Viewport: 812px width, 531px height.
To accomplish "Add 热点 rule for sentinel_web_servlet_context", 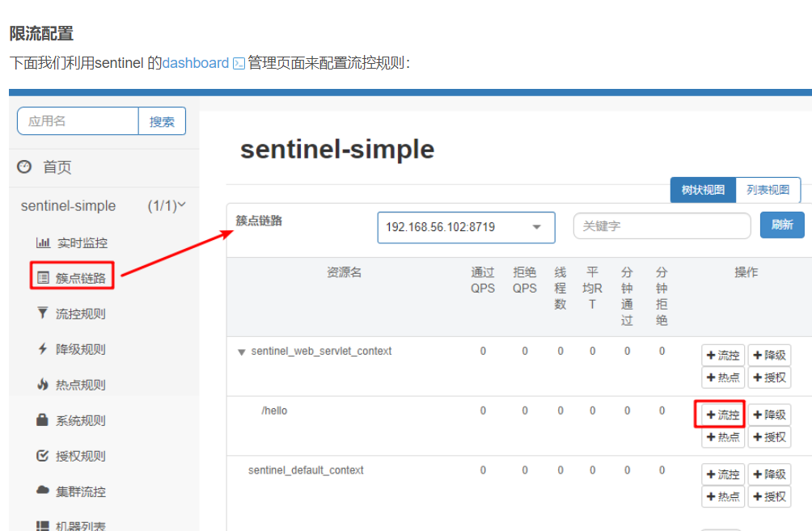I will [x=724, y=377].
